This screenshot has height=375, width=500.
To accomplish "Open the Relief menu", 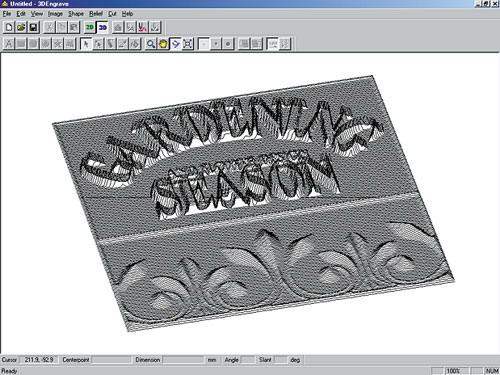I will pos(96,14).
